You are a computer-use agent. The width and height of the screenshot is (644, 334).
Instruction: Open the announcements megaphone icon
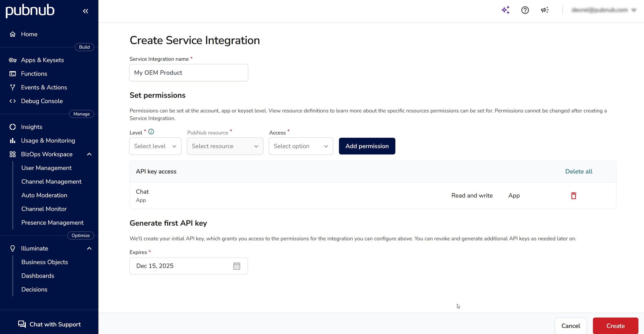(545, 10)
